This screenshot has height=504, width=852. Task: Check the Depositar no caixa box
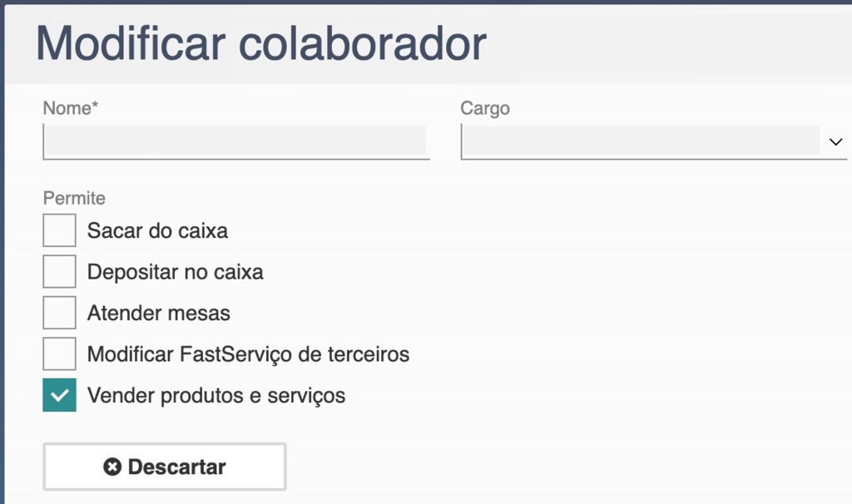[59, 272]
